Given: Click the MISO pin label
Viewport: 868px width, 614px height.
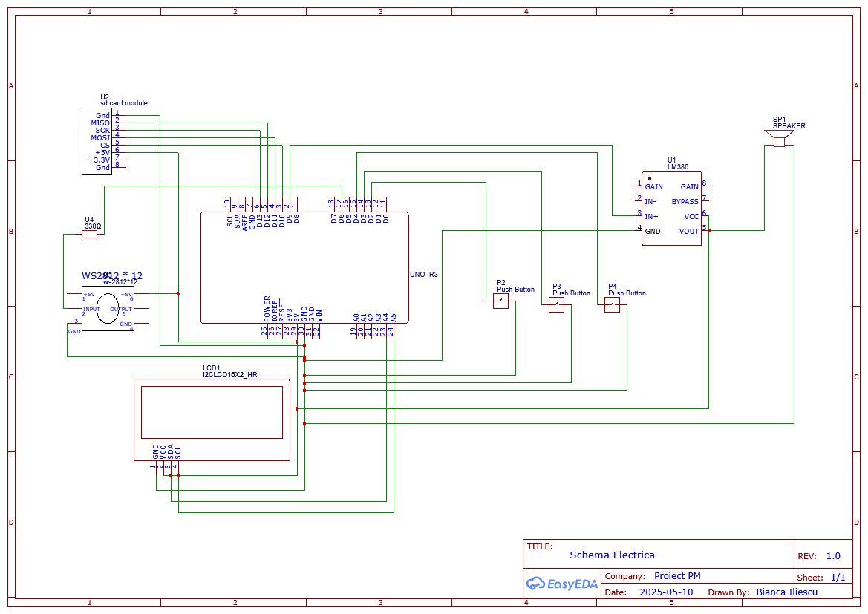Looking at the screenshot, I should tap(100, 123).
